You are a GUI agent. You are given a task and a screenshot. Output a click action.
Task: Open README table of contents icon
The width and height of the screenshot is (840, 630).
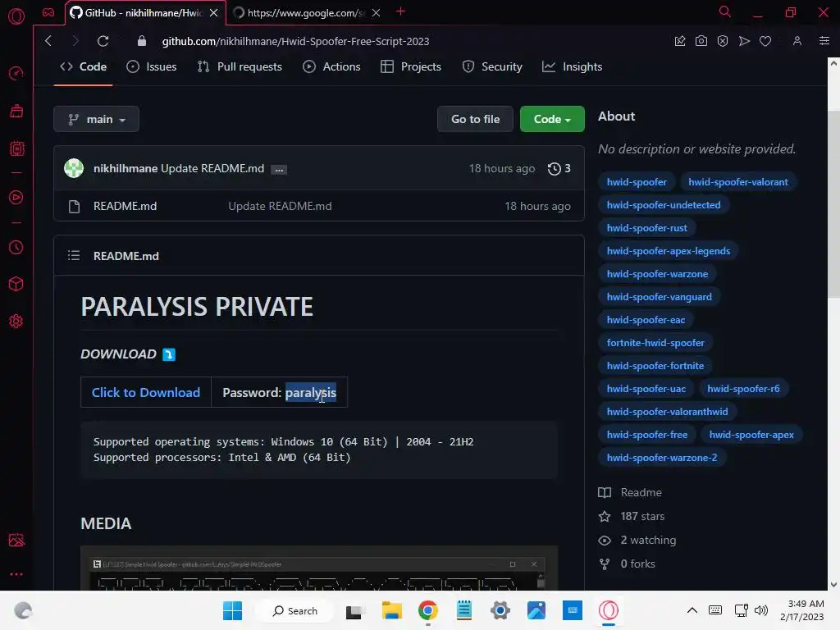(74, 256)
